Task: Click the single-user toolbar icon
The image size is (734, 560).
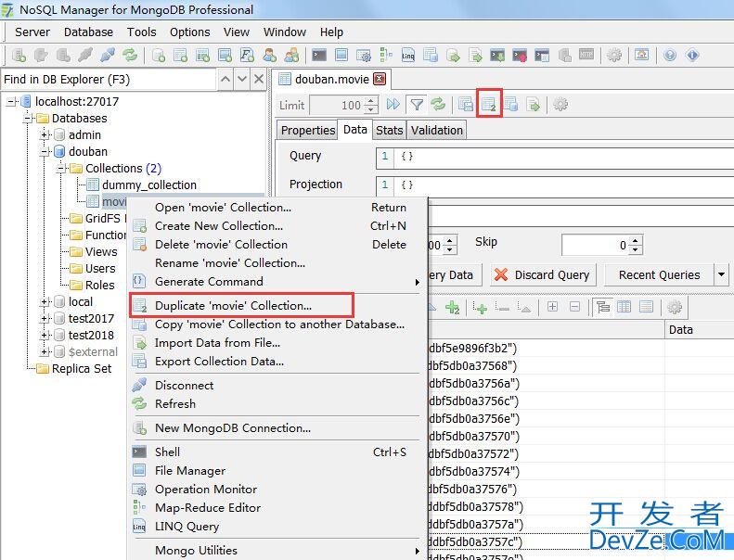Action: [270, 56]
